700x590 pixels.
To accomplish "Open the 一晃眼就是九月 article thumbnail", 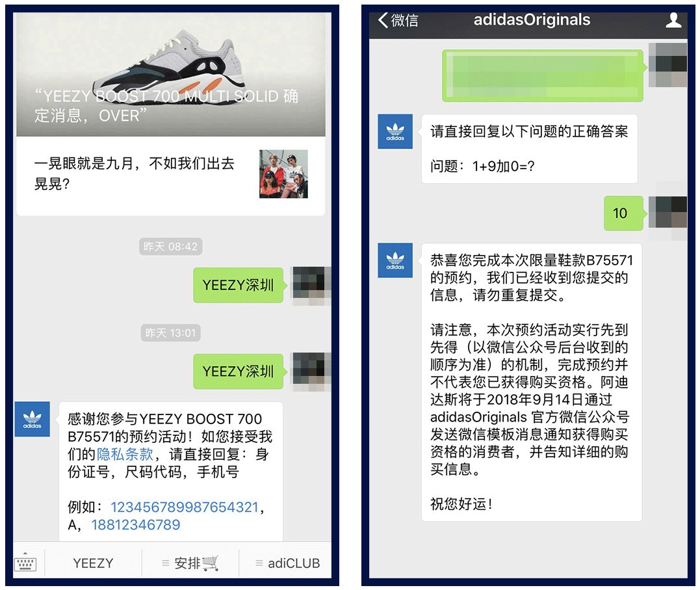I will [x=283, y=174].
